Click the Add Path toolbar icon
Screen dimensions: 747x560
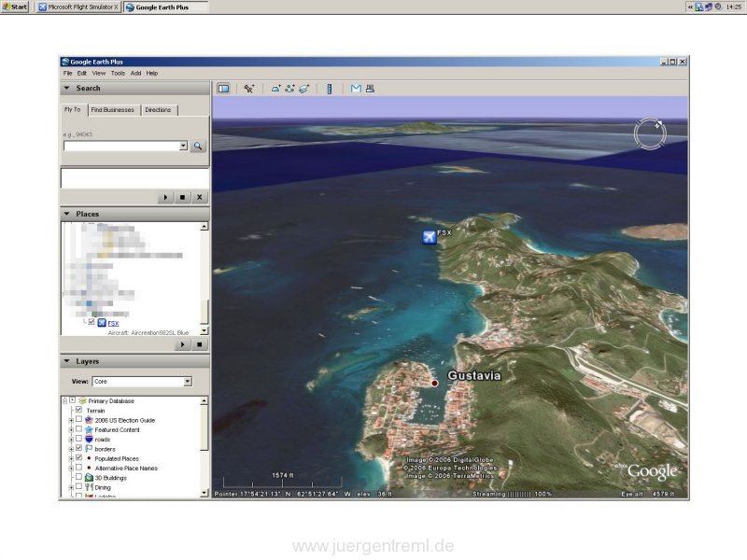[289, 89]
